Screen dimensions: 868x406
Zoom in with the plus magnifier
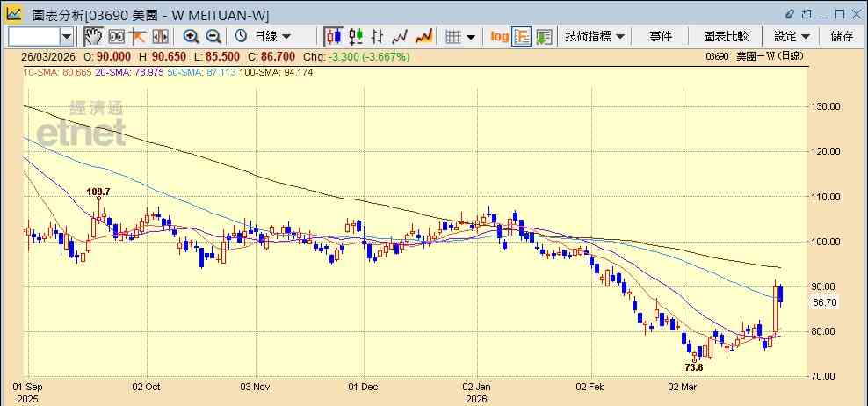click(x=191, y=37)
